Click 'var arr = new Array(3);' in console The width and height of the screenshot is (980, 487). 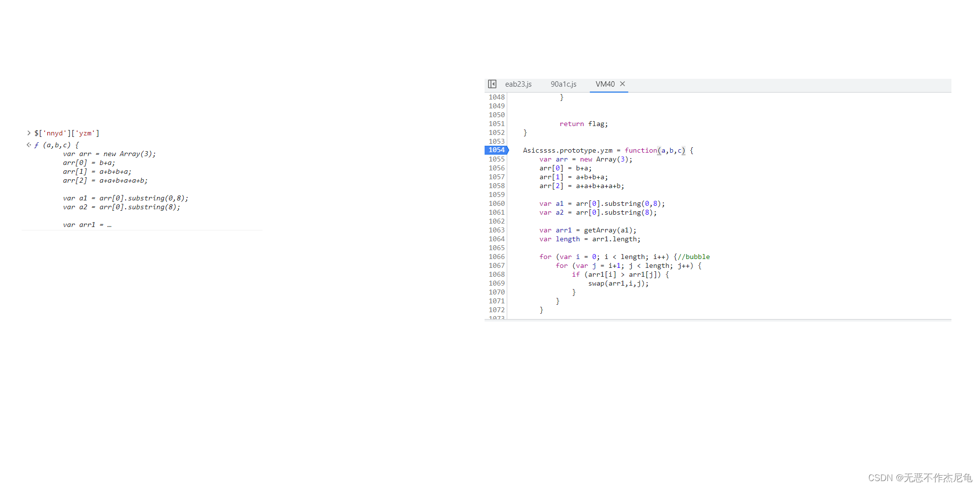point(109,154)
